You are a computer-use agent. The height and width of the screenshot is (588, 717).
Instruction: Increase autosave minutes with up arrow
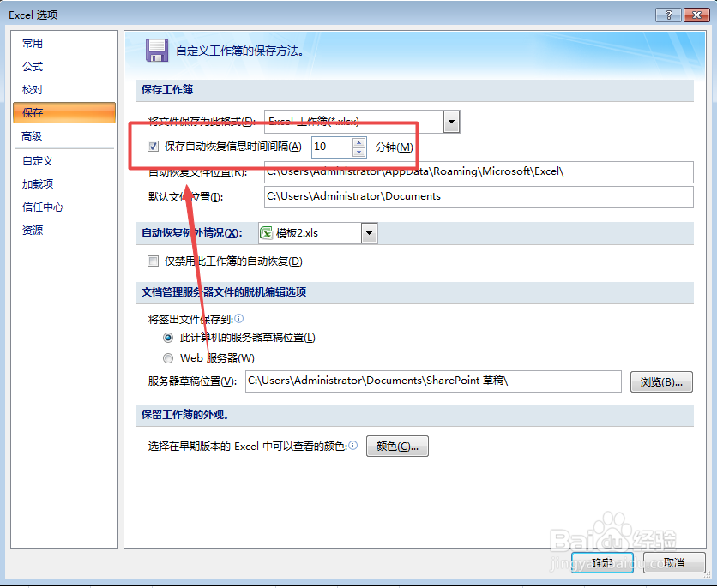point(359,142)
